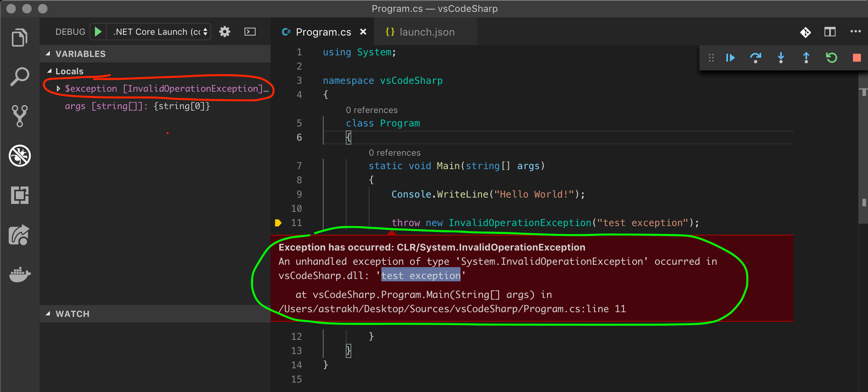
Task: Open the Explorer sidebar view
Action: point(19,38)
